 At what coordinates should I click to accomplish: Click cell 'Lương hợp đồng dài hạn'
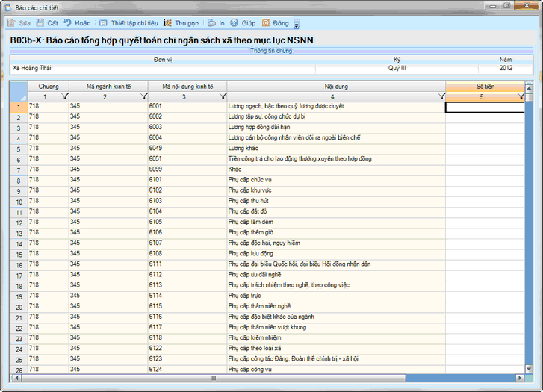[336, 127]
